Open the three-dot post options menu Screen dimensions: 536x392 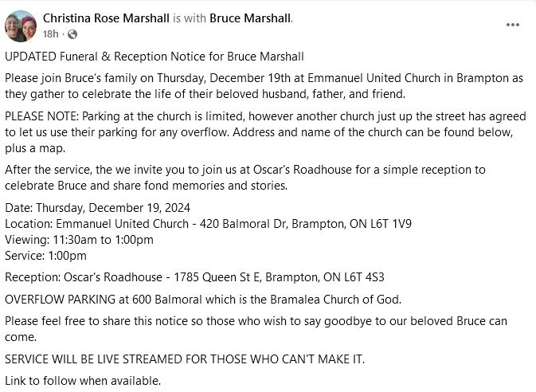tap(513, 25)
